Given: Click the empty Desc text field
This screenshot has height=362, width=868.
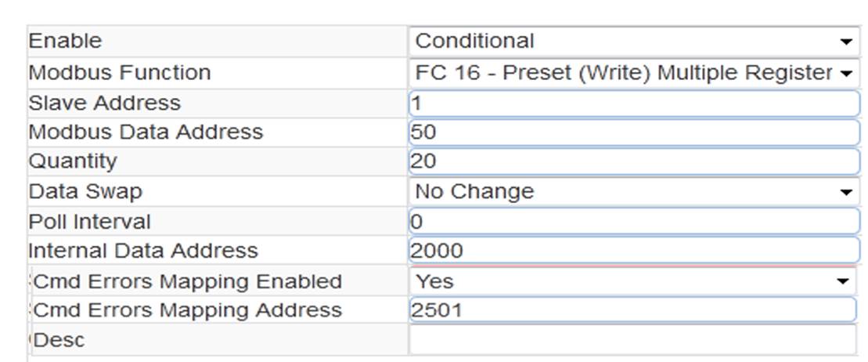Looking at the screenshot, I should tap(632, 339).
